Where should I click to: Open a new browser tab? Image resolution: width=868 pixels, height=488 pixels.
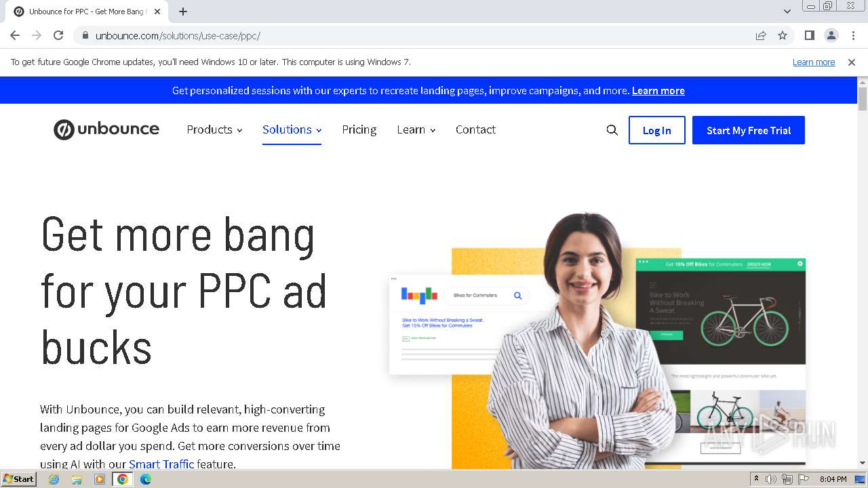[183, 12]
